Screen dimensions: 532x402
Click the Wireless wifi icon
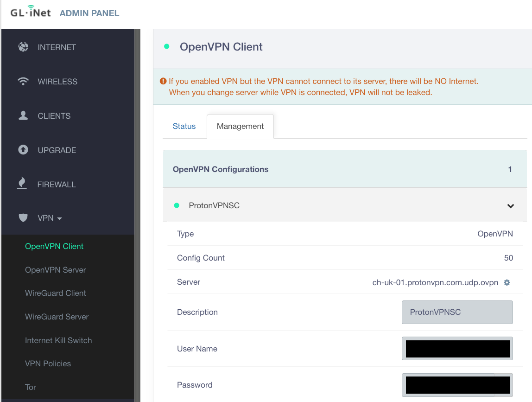(x=23, y=81)
